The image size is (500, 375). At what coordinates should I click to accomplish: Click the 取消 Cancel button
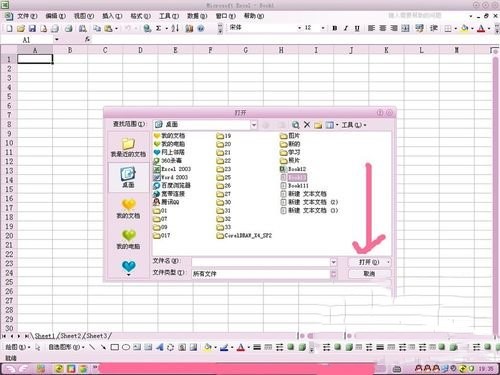pyautogui.click(x=369, y=274)
